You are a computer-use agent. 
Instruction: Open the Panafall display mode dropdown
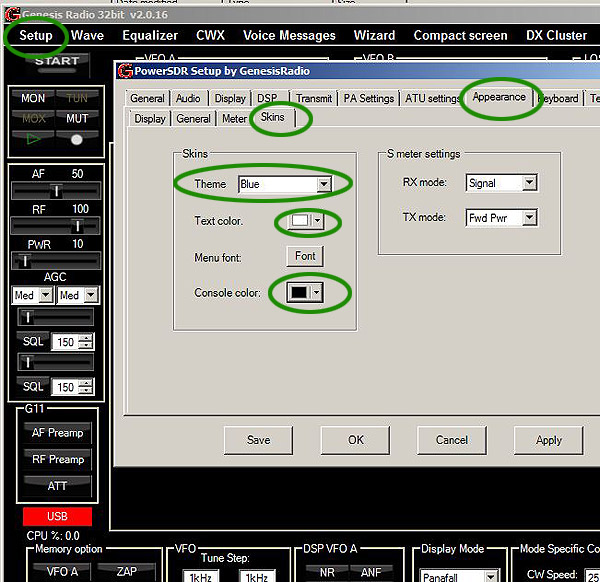click(x=459, y=576)
